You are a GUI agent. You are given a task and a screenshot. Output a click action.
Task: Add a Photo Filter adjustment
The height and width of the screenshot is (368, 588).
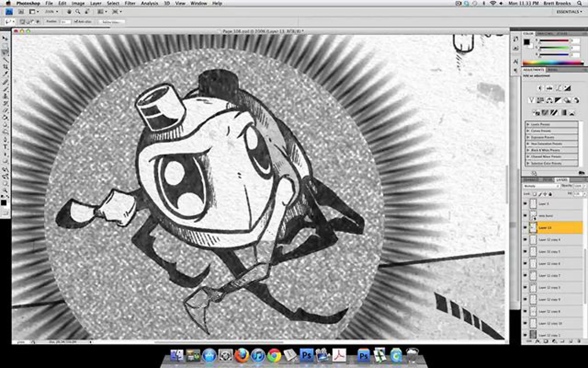coord(567,100)
